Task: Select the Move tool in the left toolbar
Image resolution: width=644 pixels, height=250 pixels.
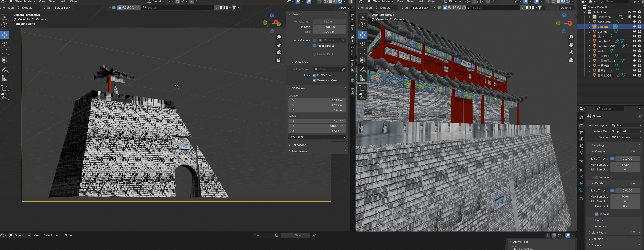Action: [x=4, y=35]
